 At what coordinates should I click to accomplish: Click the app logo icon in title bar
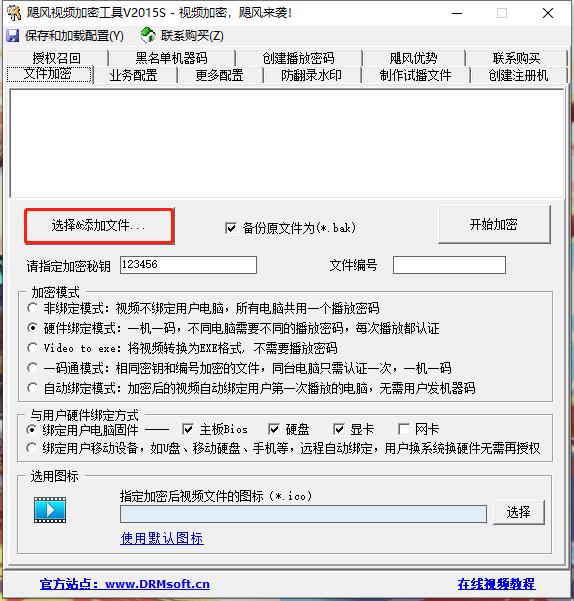tap(14, 13)
